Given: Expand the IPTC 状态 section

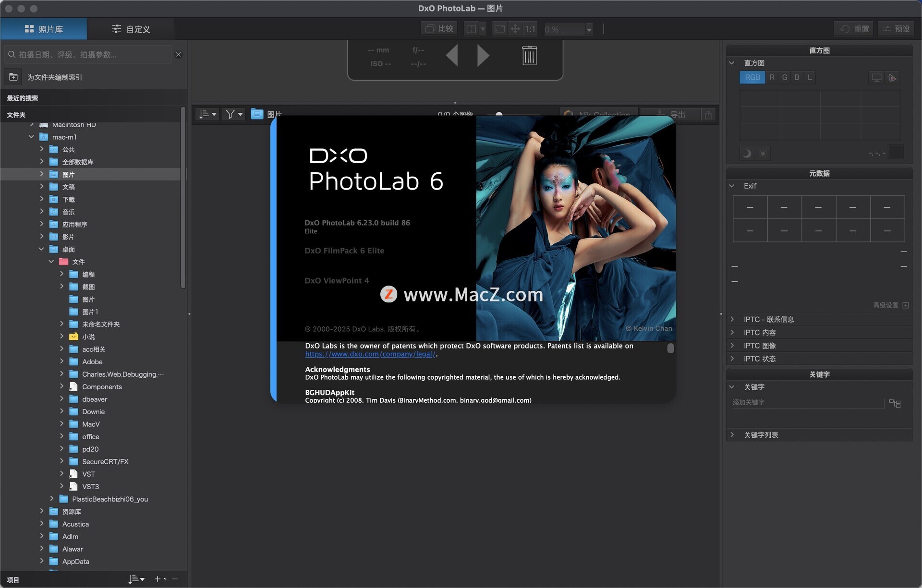Looking at the screenshot, I should point(731,358).
